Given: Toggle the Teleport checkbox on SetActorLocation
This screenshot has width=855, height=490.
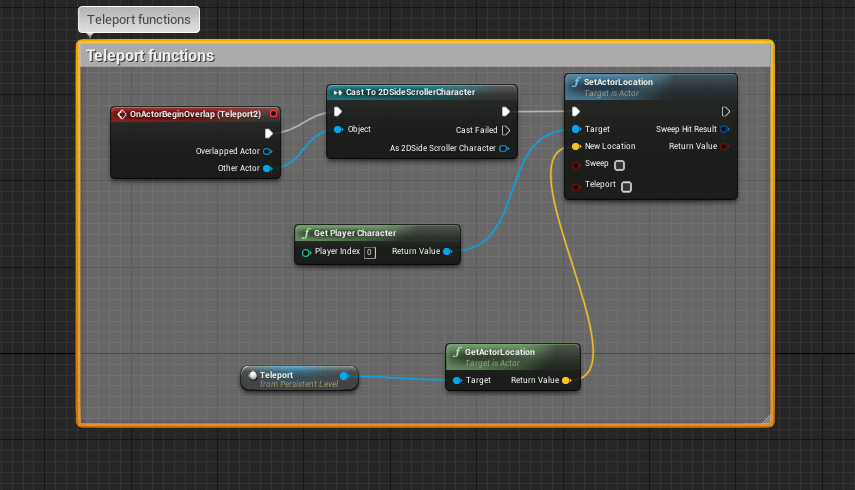Looking at the screenshot, I should (x=627, y=186).
